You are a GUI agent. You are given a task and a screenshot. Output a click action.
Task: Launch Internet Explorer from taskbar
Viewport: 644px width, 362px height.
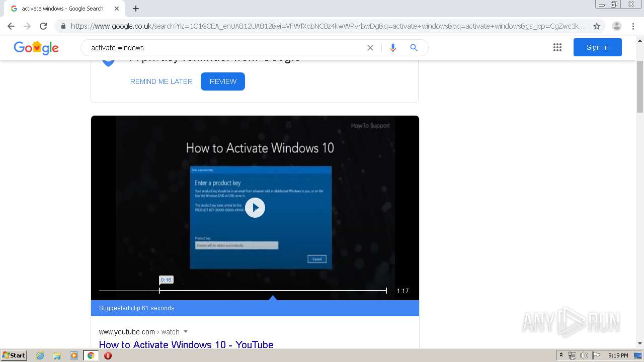click(40, 355)
